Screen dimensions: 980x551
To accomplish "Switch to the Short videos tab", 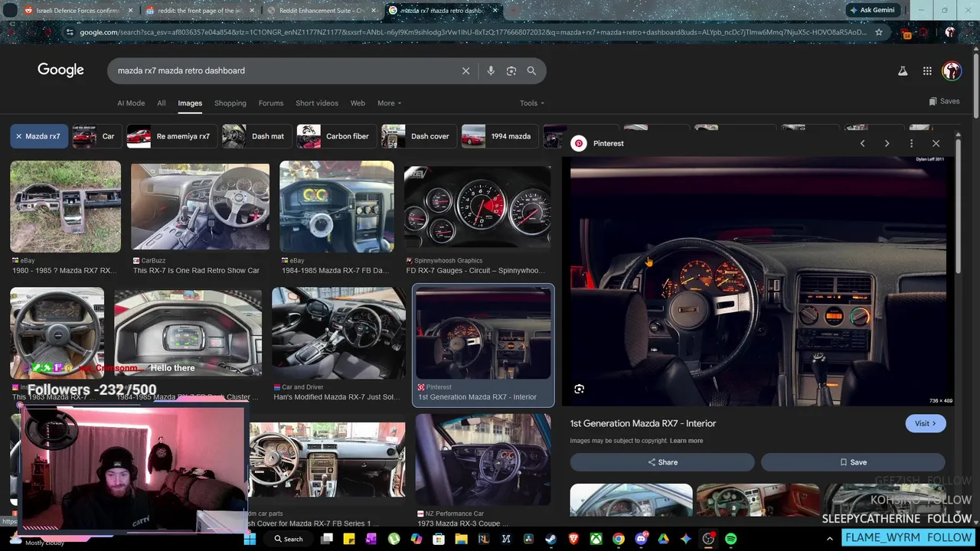I will click(x=316, y=103).
